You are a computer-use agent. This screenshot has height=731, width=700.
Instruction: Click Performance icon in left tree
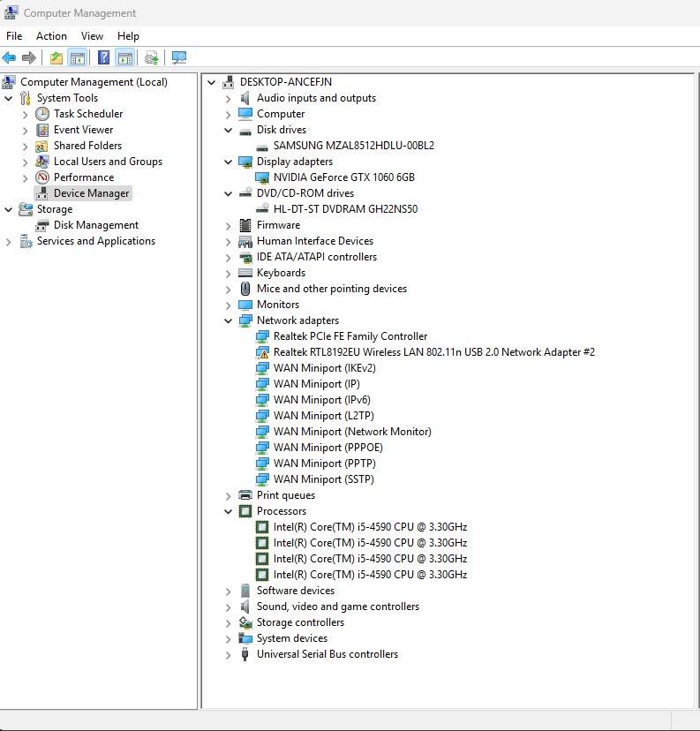(x=42, y=177)
